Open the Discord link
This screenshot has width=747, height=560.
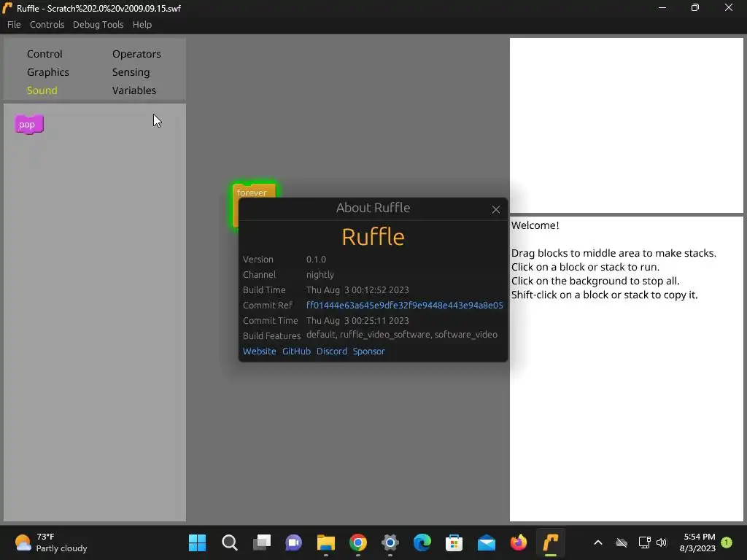tap(332, 351)
